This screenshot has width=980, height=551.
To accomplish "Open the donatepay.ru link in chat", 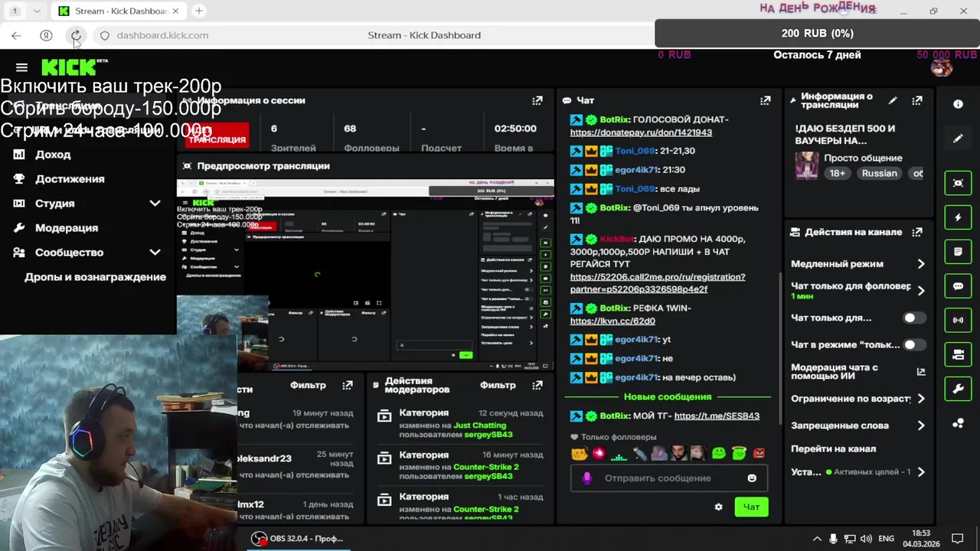I will (x=641, y=132).
